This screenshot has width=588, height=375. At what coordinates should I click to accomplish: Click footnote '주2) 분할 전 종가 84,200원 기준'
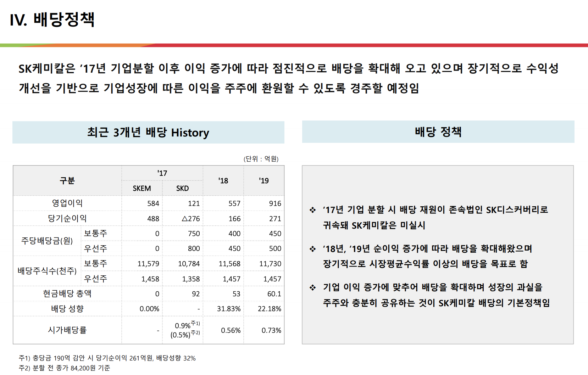click(65, 368)
